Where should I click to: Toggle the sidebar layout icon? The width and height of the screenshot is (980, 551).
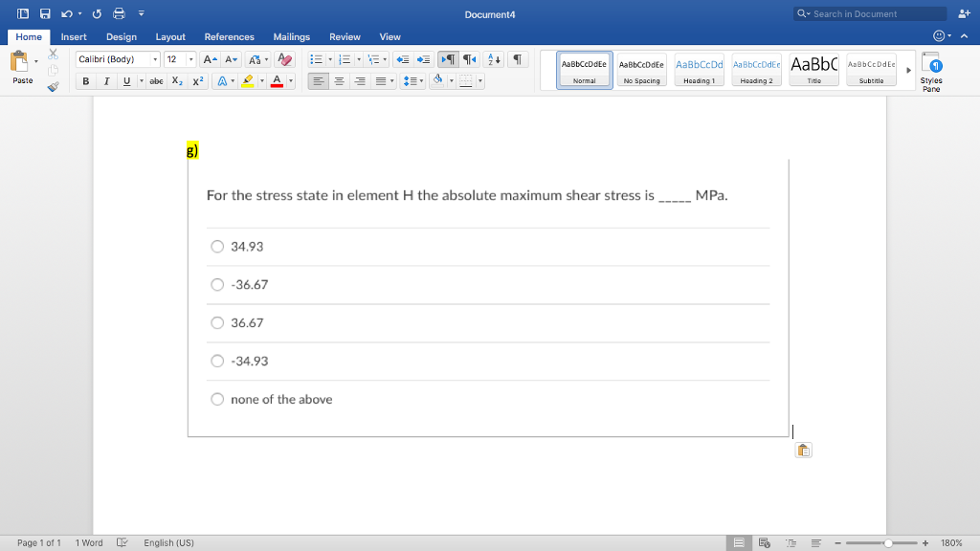[x=23, y=13]
